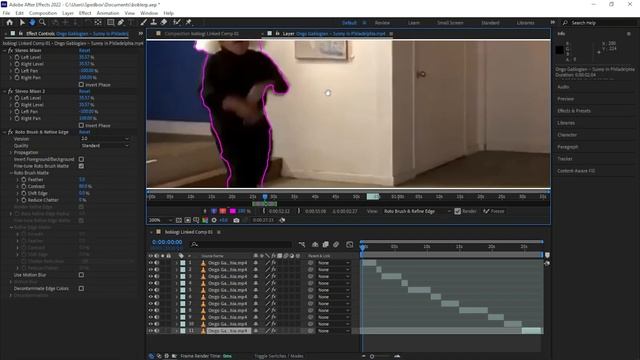Screen dimensions: 640x360
Task: Open the Quality Standard dropdown
Action: [105, 146]
